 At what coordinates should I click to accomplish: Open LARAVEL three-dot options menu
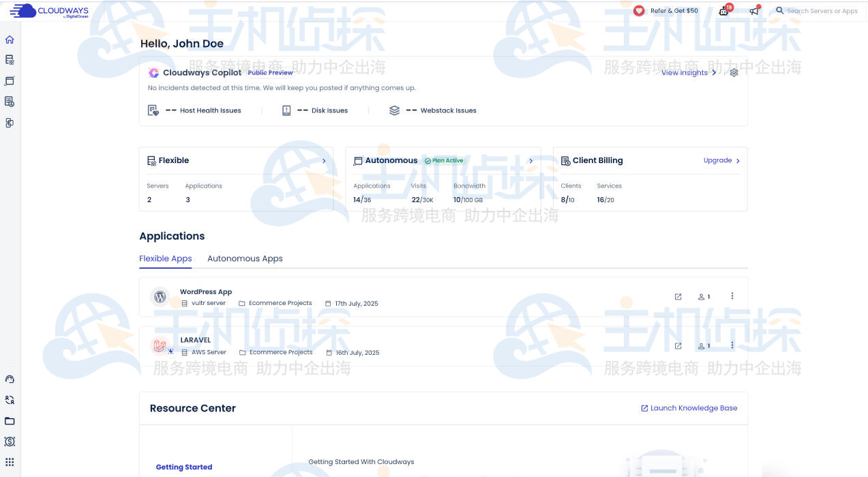[x=732, y=345]
